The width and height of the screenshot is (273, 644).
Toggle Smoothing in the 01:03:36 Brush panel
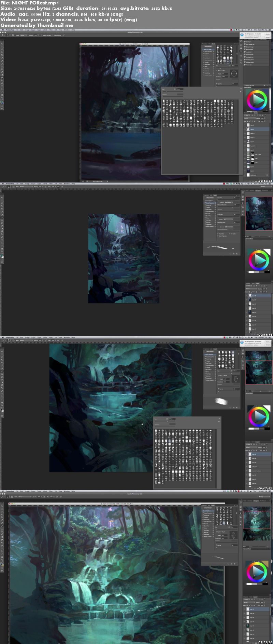[203, 534]
